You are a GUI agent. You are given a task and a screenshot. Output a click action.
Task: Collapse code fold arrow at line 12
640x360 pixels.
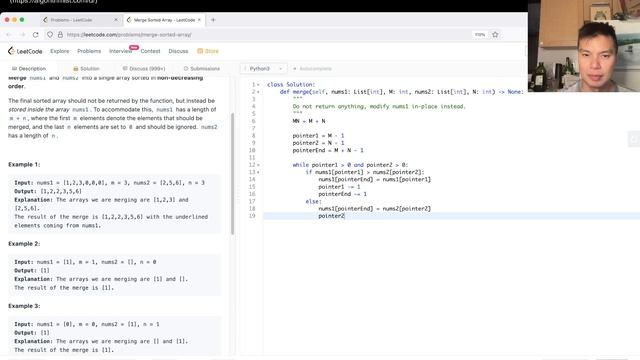258,165
